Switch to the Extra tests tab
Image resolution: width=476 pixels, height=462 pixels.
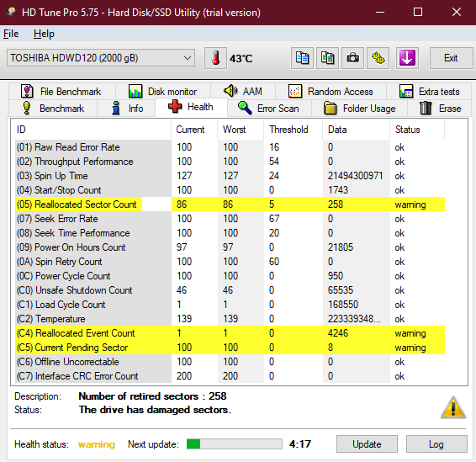pos(429,92)
